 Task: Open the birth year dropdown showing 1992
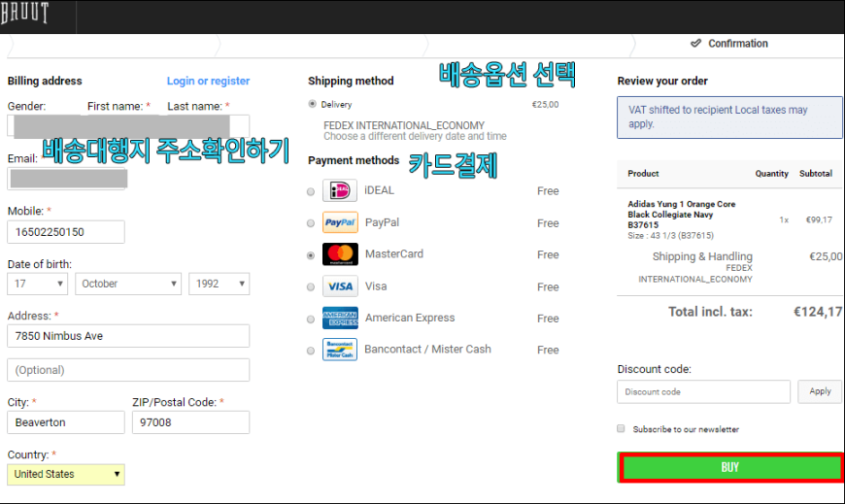[x=220, y=284]
